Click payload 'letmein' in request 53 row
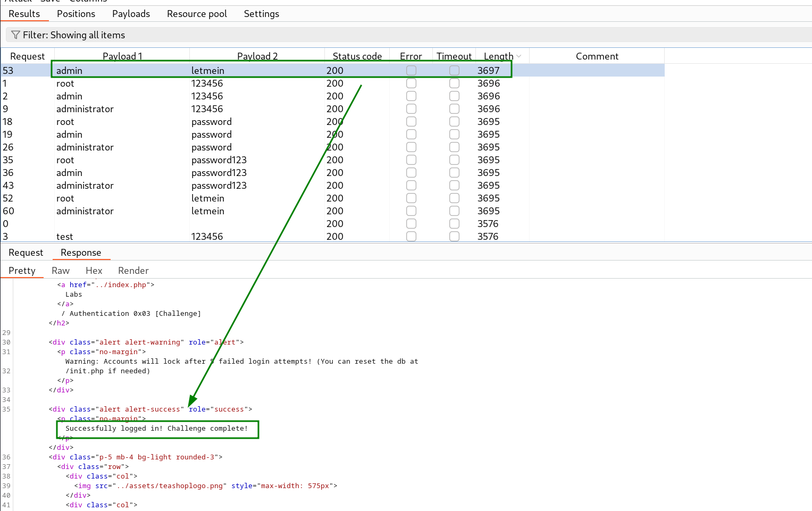 point(208,71)
